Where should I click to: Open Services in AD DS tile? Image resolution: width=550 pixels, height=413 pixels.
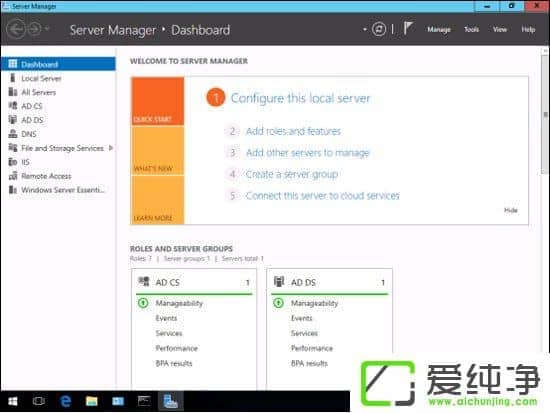304,333
